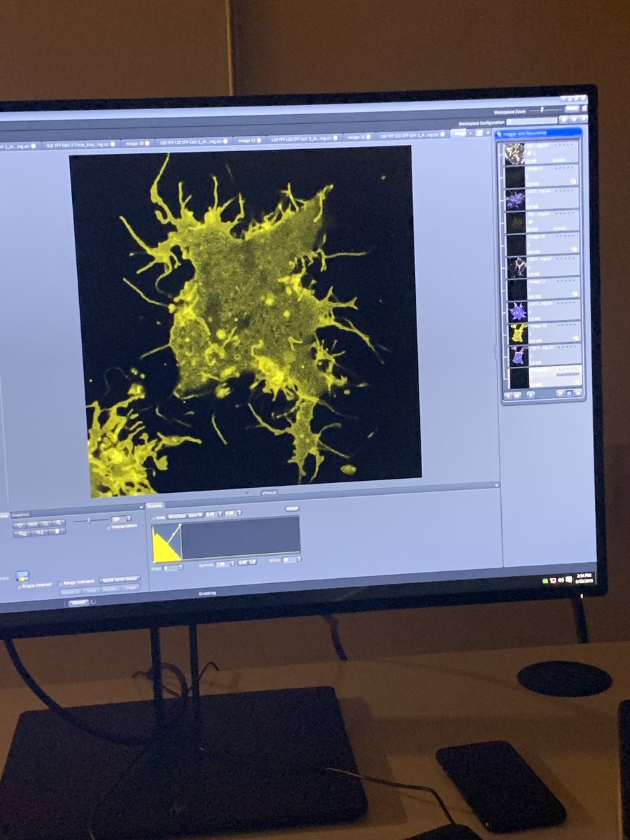Select the pan hand tool
The height and width of the screenshot is (840, 630).
pos(57,531)
